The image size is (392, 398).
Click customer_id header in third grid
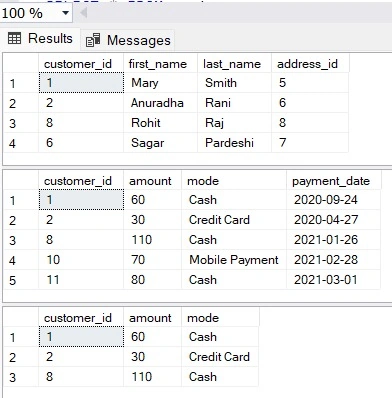pyautogui.click(x=81, y=318)
